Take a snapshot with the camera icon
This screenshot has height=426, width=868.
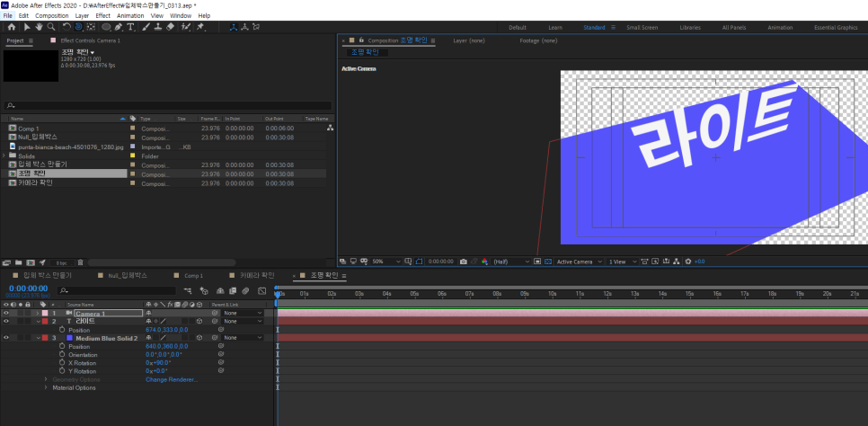pyautogui.click(x=464, y=262)
